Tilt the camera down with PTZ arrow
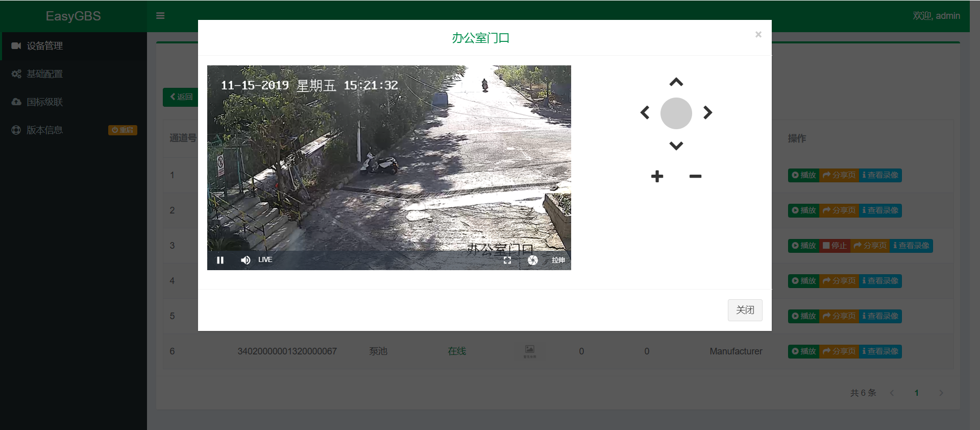The height and width of the screenshot is (430, 980). [676, 146]
